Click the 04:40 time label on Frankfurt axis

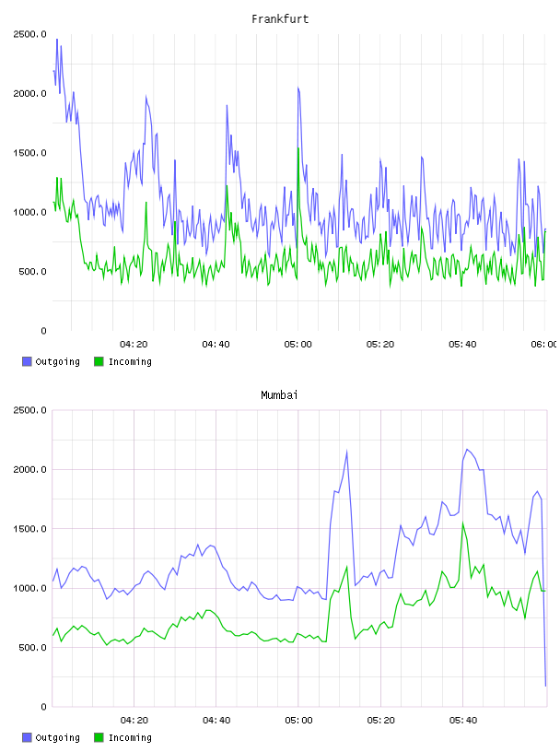pyautogui.click(x=216, y=345)
